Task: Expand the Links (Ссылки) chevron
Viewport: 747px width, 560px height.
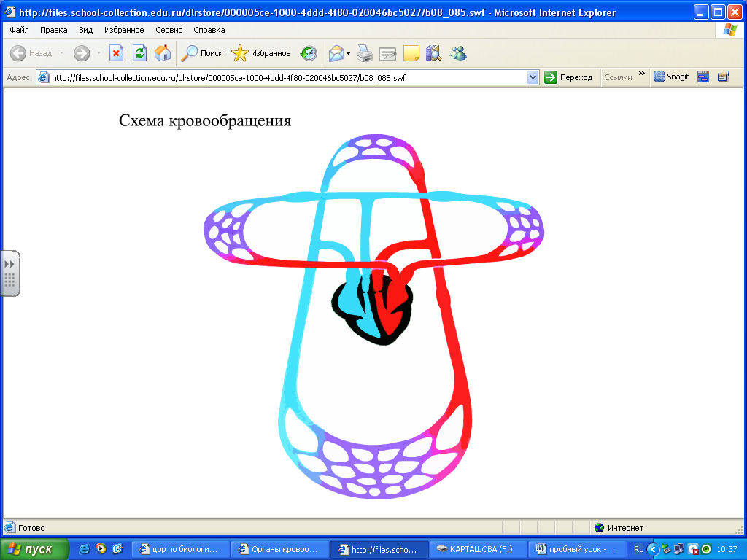Action: pyautogui.click(x=642, y=74)
